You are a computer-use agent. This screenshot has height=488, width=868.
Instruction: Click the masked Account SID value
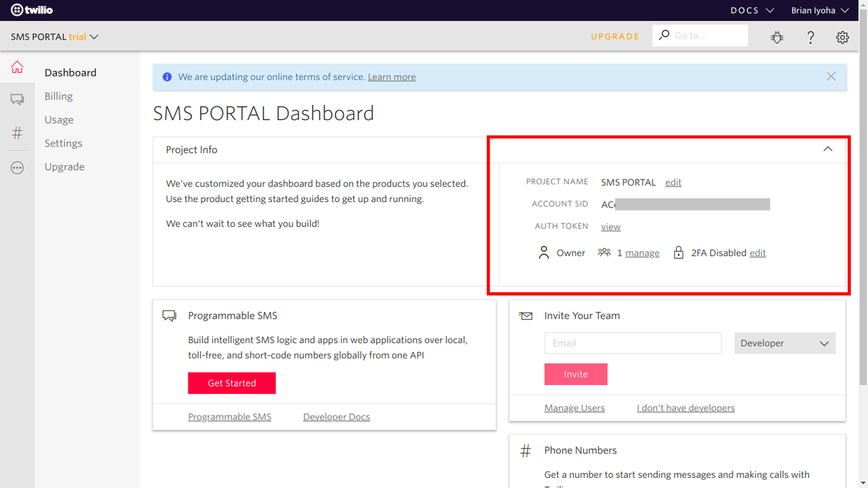(686, 205)
